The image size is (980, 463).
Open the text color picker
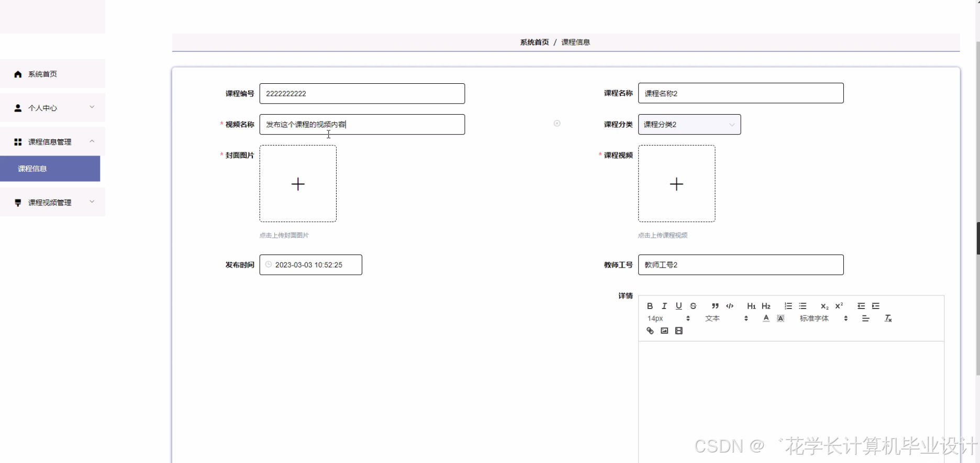point(766,318)
